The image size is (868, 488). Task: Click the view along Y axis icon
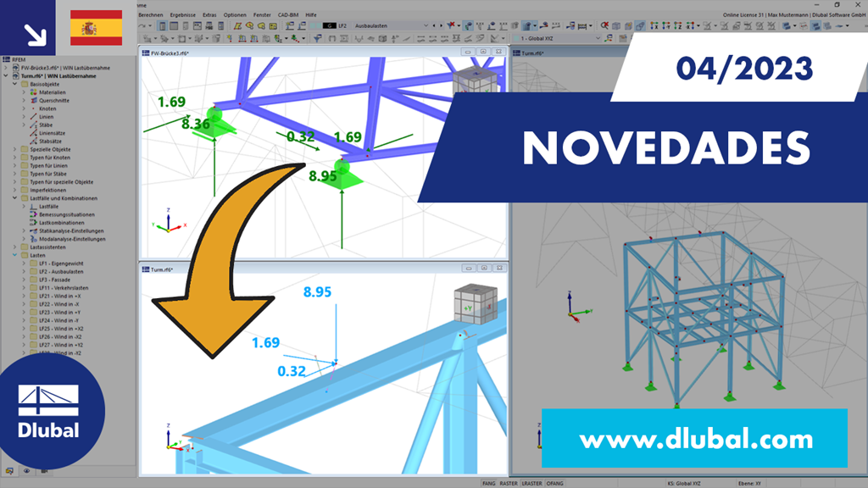click(x=666, y=26)
